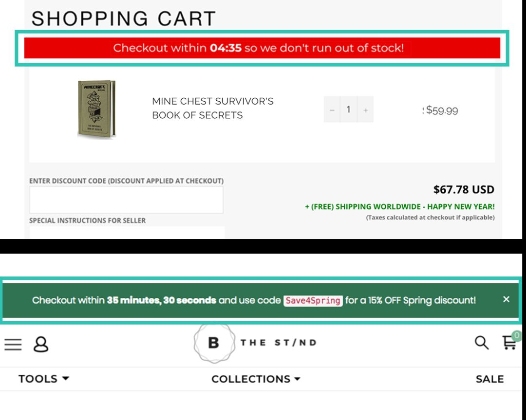The width and height of the screenshot is (526, 420).
Task: Open the SALE menu item
Action: [489, 379]
